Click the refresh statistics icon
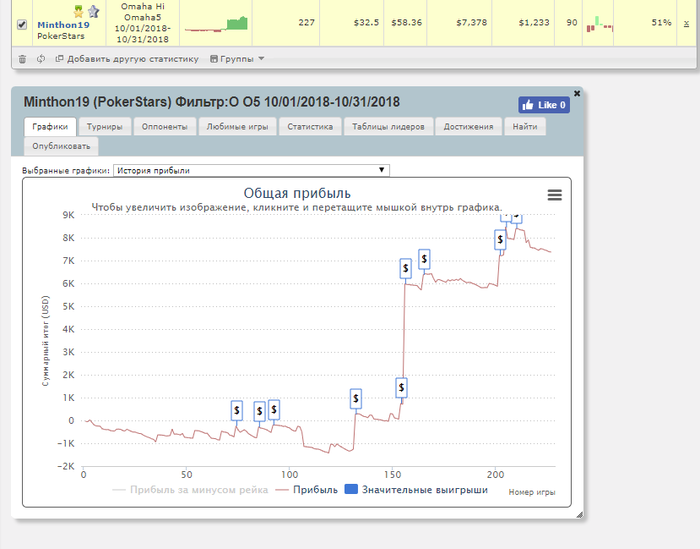This screenshot has width=700, height=549. coord(41,59)
